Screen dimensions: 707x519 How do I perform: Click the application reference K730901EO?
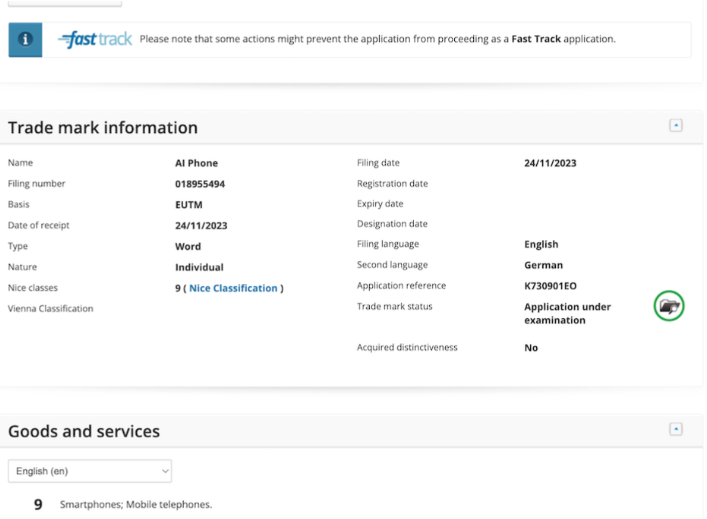[x=550, y=286]
